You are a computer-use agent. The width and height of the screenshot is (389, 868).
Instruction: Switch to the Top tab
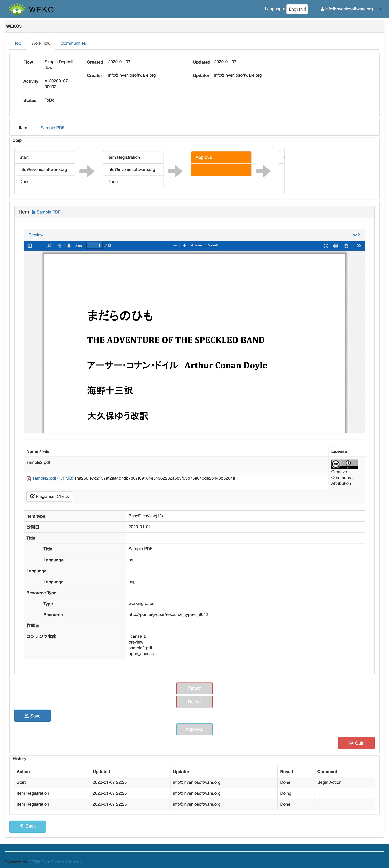(17, 43)
